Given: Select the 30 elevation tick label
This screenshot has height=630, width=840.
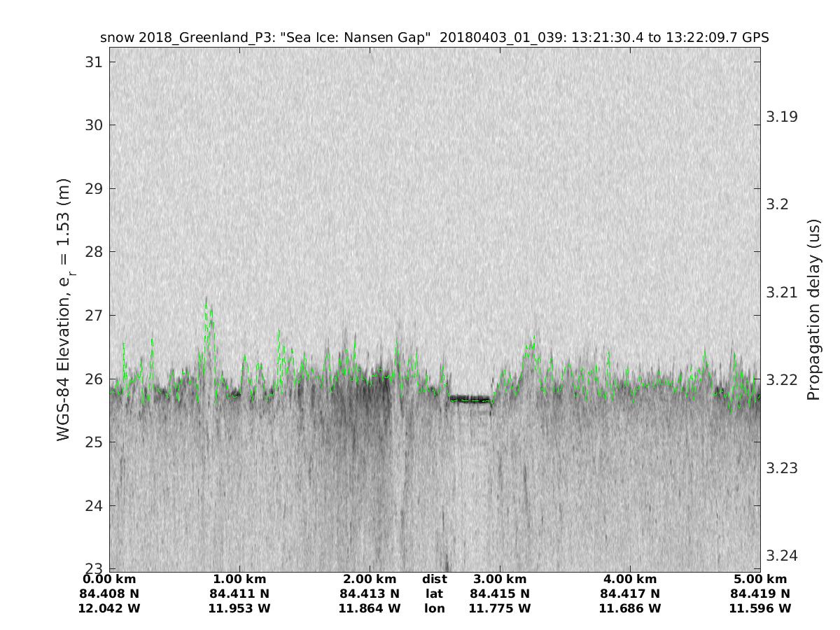Looking at the screenshot, I should (x=93, y=125).
